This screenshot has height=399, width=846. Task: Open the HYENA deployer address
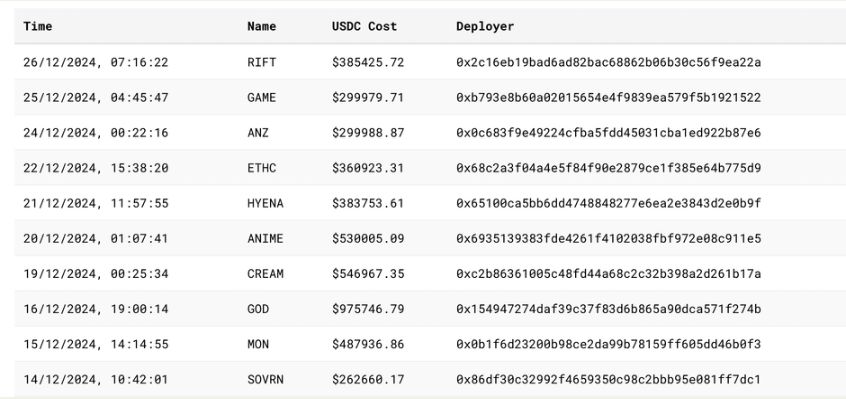[609, 203]
